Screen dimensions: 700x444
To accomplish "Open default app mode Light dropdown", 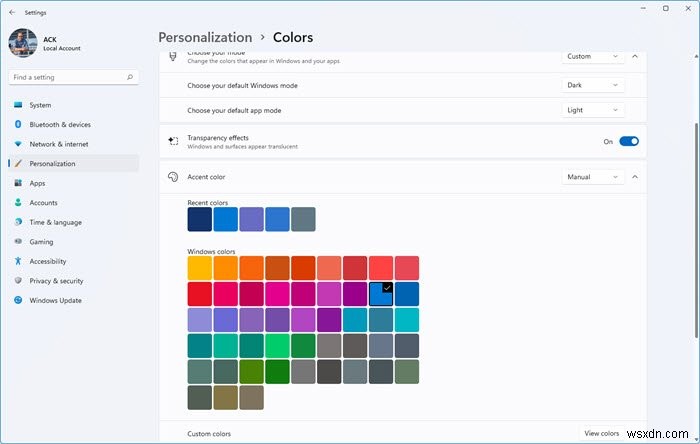I will tap(593, 110).
